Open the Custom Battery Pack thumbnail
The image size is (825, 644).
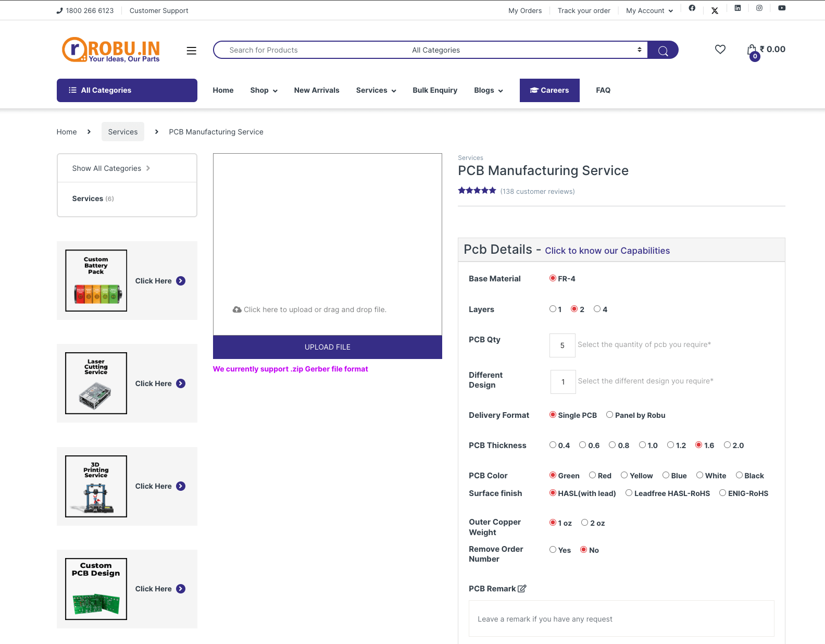pyautogui.click(x=96, y=281)
